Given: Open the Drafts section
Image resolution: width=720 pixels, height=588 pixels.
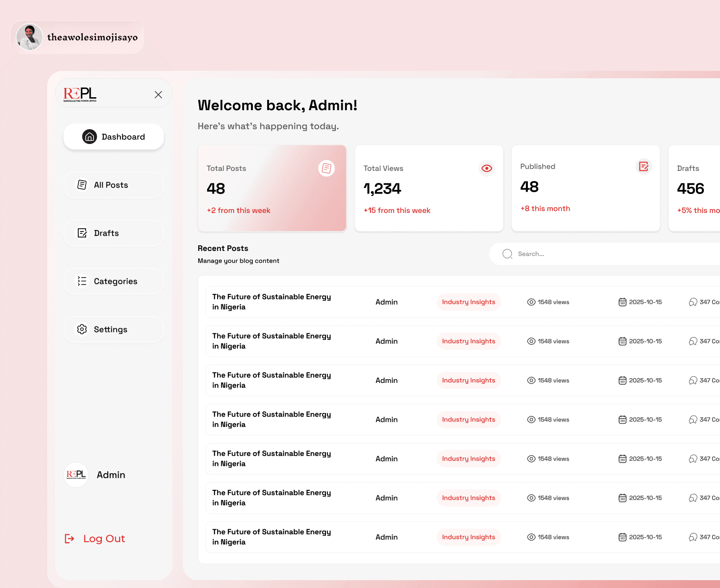Looking at the screenshot, I should coord(113,233).
